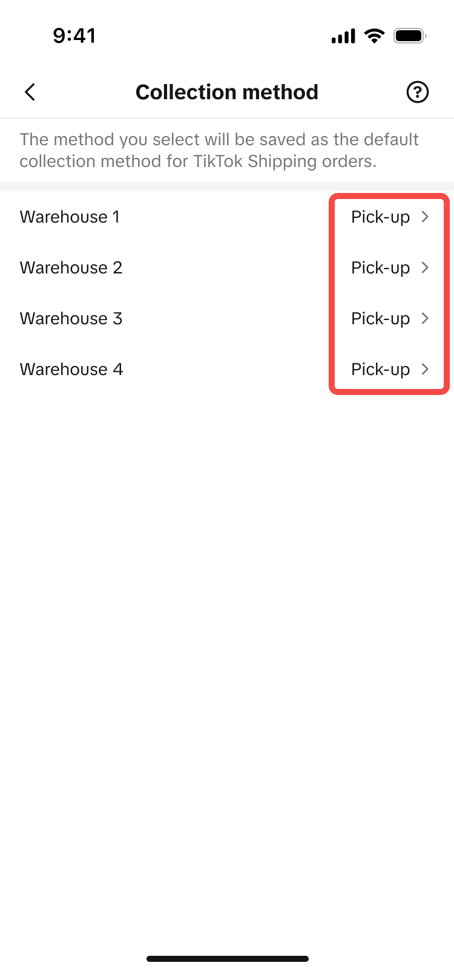The width and height of the screenshot is (454, 980).
Task: Expand Warehouse 2 chevron arrow
Action: 425,267
